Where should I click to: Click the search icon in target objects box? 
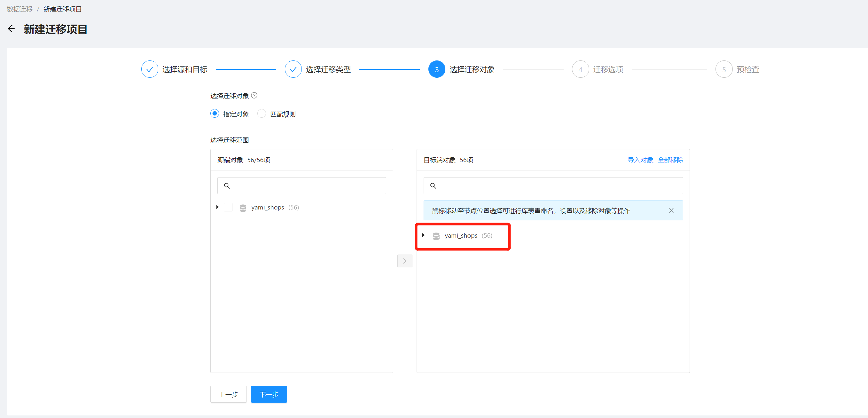(433, 186)
